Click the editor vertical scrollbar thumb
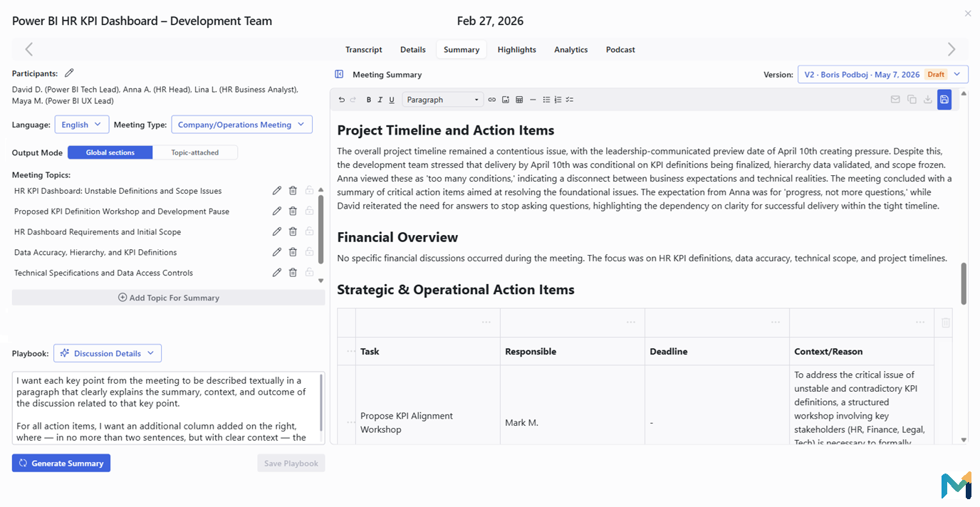 [x=964, y=283]
